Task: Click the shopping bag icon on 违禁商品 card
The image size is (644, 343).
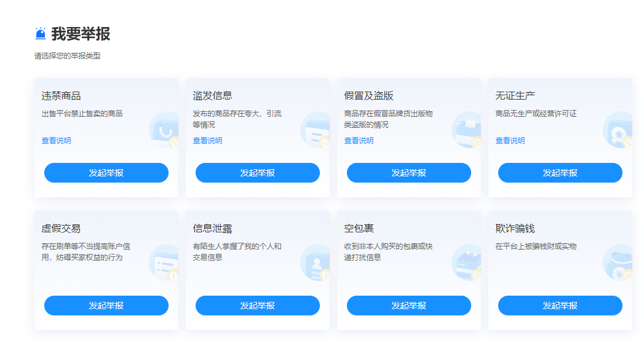Action: (164, 130)
